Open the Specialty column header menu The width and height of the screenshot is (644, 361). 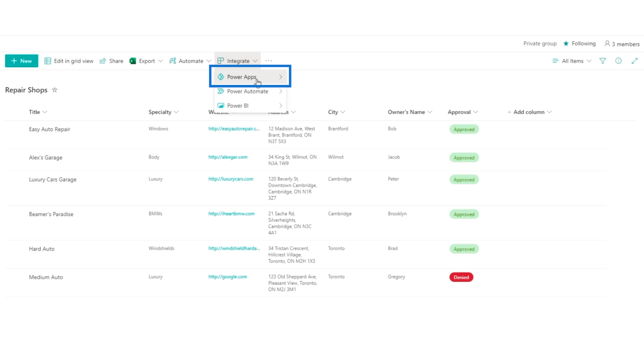(163, 112)
